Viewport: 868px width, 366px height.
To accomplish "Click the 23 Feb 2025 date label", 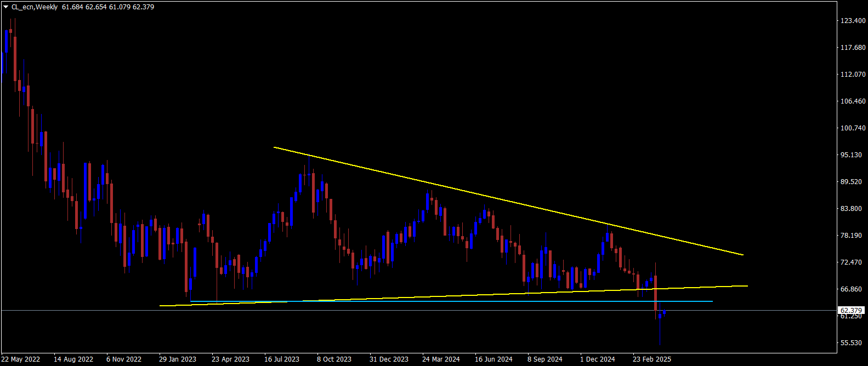I will (x=652, y=359).
